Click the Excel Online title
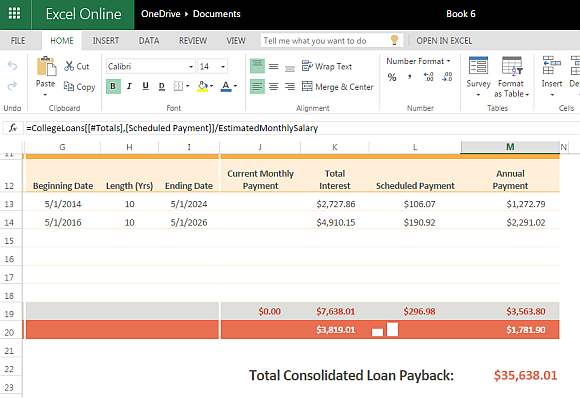 coord(84,14)
